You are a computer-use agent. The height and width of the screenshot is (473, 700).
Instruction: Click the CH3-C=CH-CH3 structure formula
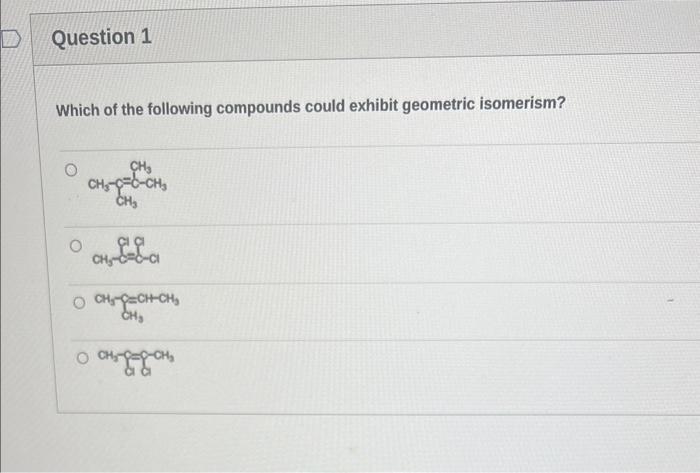[x=137, y=307]
